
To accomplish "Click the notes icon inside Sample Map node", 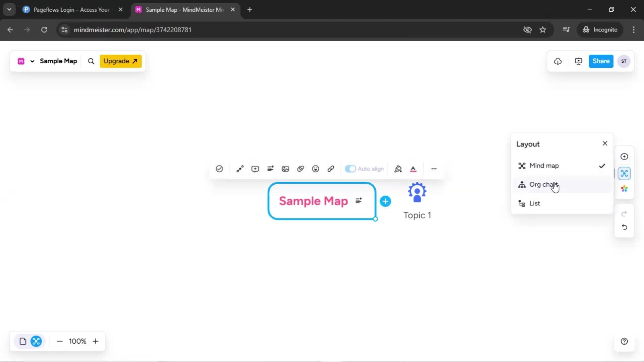I will coord(359,200).
